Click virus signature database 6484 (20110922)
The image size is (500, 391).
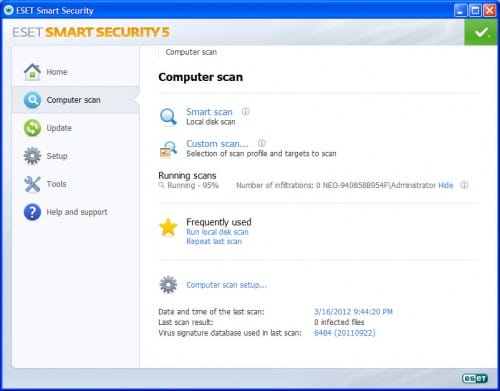pos(345,333)
